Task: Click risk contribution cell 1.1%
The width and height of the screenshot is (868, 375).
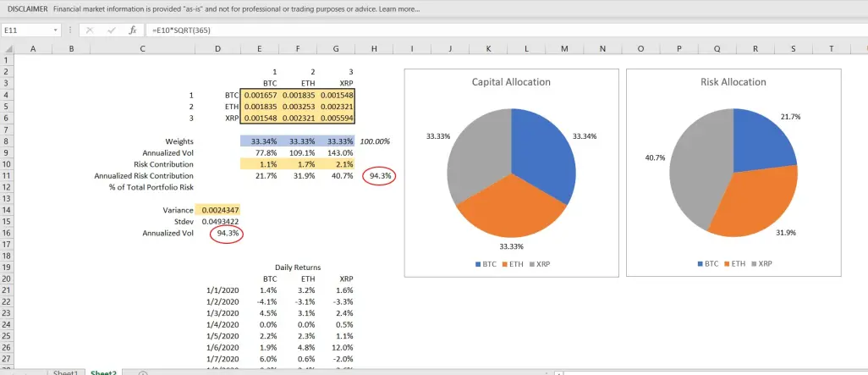Action: [x=259, y=164]
